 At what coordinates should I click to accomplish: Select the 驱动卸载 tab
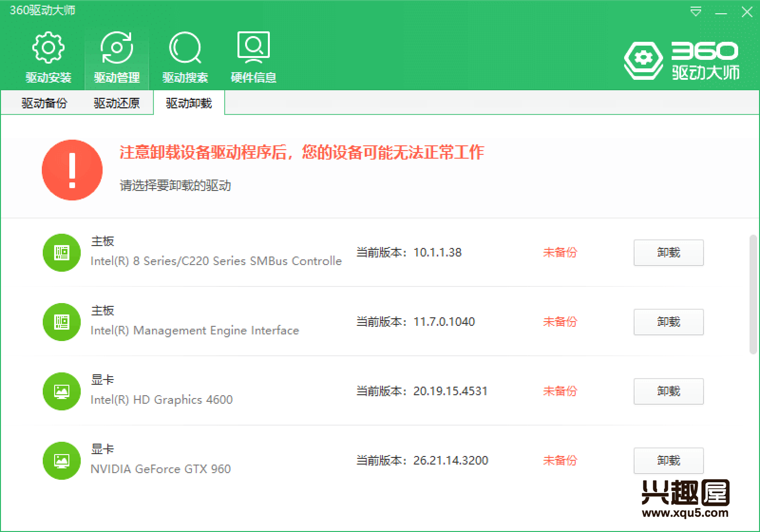189,103
